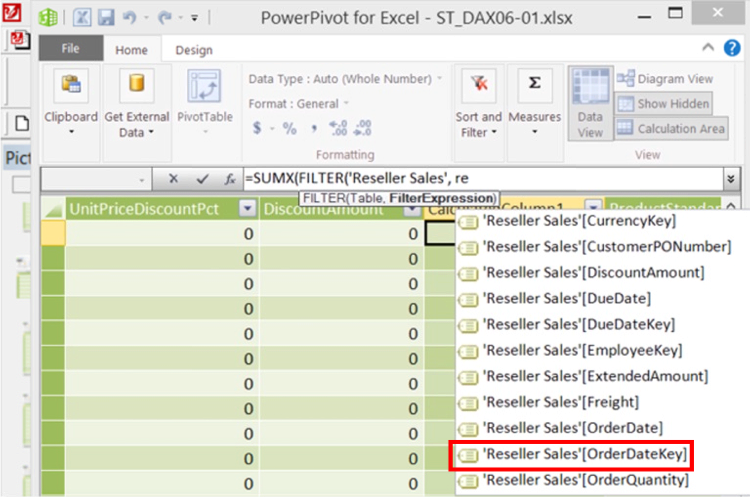Click the Excel switch-to-workbook icon
The image size is (750, 497).
[x=82, y=18]
